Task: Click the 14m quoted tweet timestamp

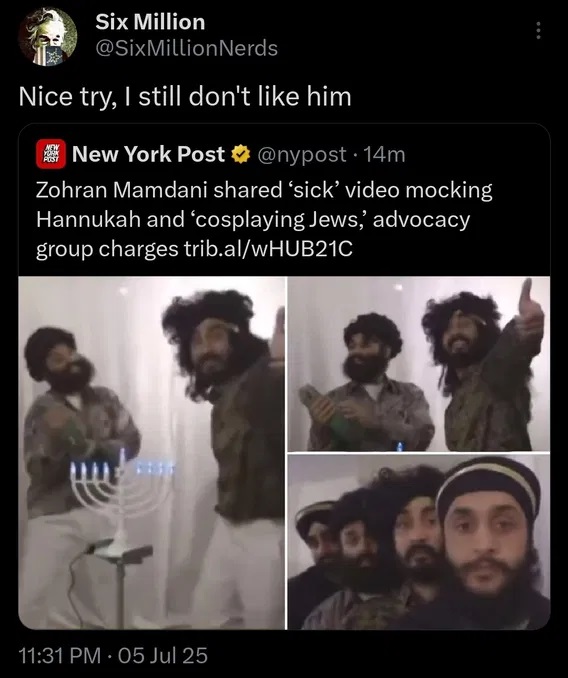Action: (384, 155)
